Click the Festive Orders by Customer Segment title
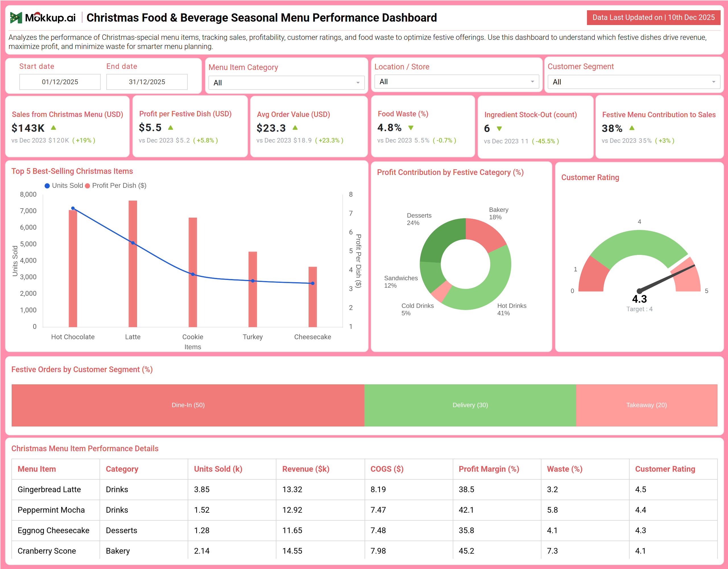The height and width of the screenshot is (569, 728). tap(82, 370)
